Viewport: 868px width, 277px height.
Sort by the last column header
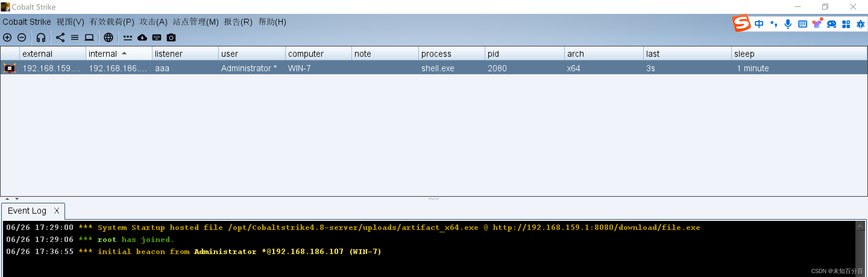687,54
